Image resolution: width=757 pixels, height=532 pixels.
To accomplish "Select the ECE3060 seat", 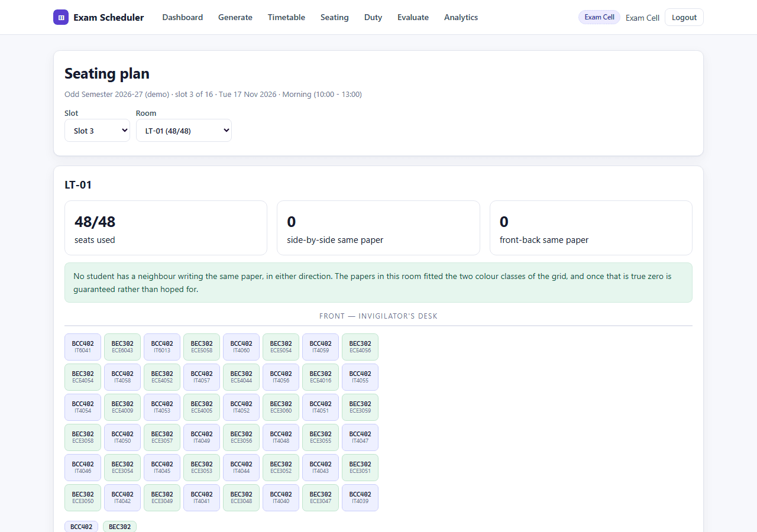I will click(281, 407).
